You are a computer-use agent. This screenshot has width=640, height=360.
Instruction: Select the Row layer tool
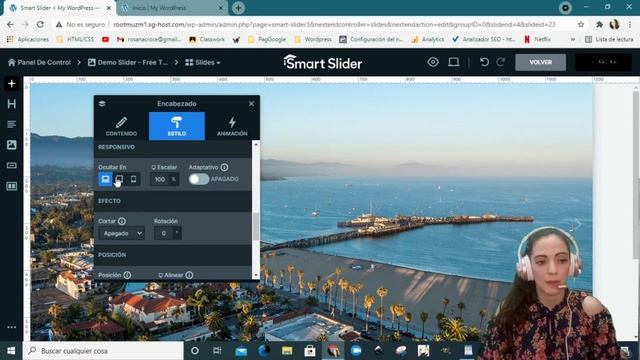[x=11, y=186]
